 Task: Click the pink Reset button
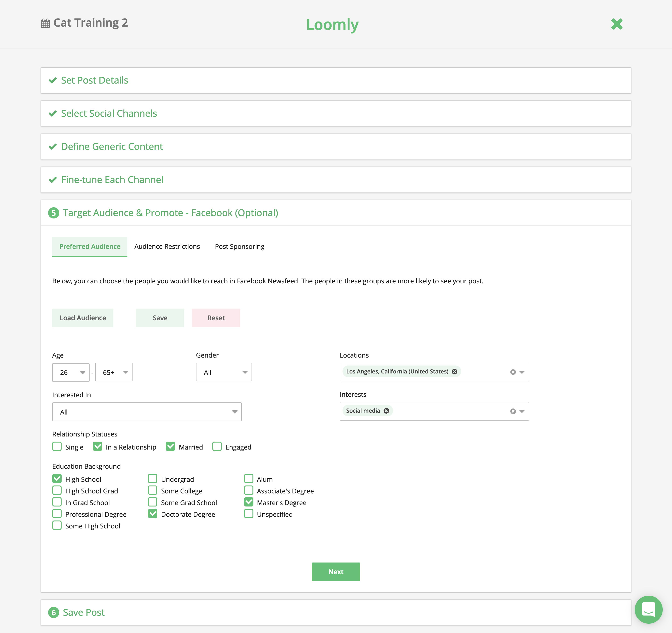coord(216,318)
